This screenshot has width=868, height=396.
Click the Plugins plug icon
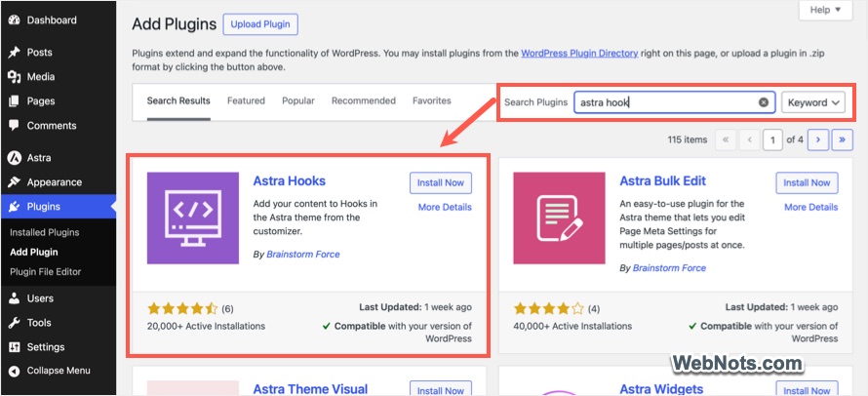pos(15,207)
